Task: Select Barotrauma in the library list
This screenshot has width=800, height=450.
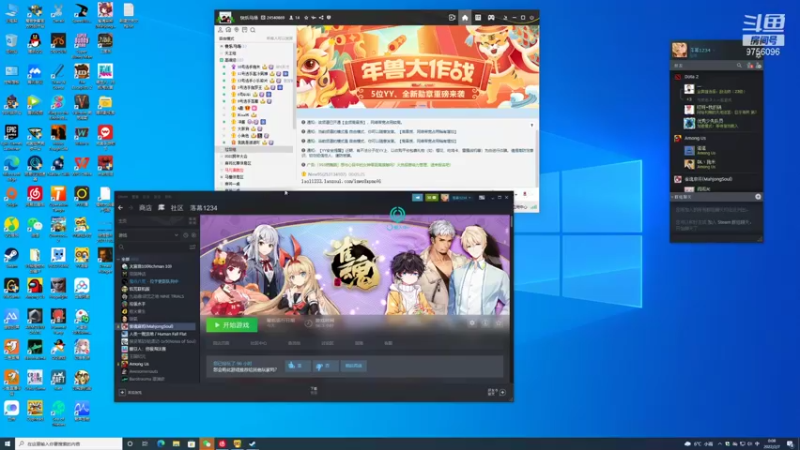Action: pos(143,379)
